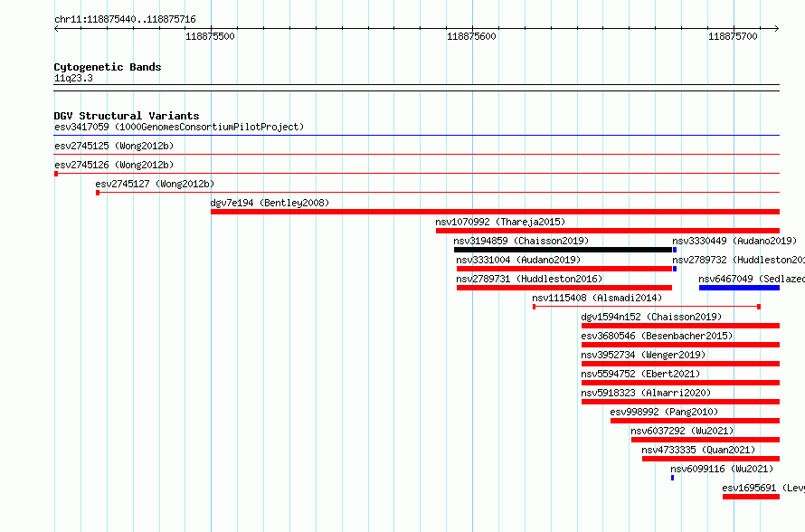Click the nsv6467049 Sedlazeck label
805x532 pixels.
[x=752, y=279]
